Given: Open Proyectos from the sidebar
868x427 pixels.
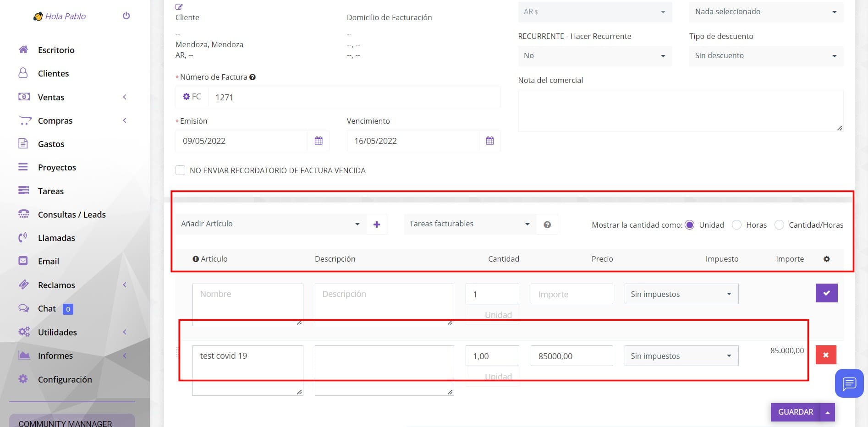Looking at the screenshot, I should [57, 167].
